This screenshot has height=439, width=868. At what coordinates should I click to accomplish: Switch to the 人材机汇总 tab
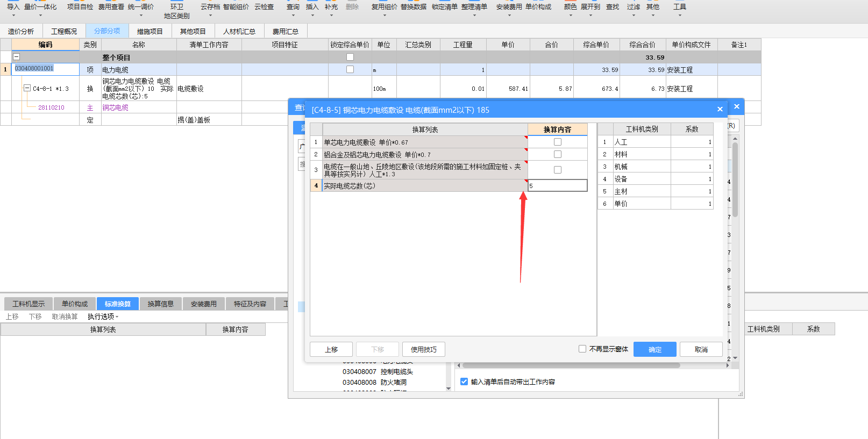239,31
